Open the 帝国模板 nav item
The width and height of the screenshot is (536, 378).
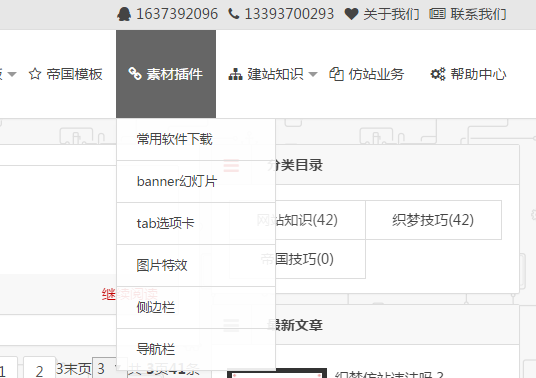pyautogui.click(x=66, y=74)
